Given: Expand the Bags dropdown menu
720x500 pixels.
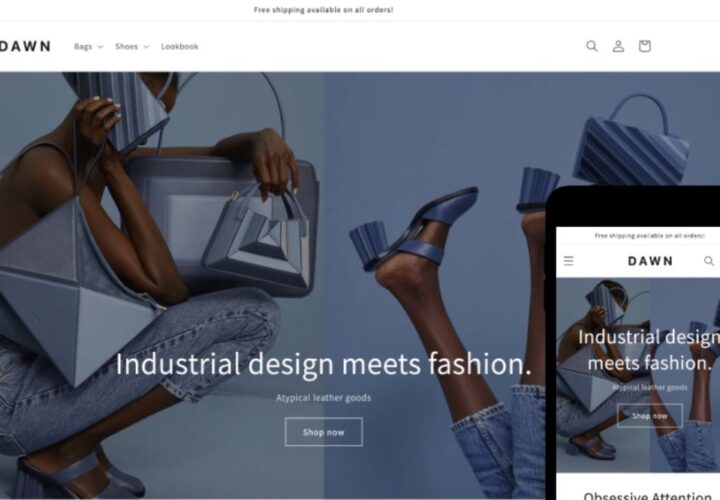Looking at the screenshot, I should [x=89, y=46].
